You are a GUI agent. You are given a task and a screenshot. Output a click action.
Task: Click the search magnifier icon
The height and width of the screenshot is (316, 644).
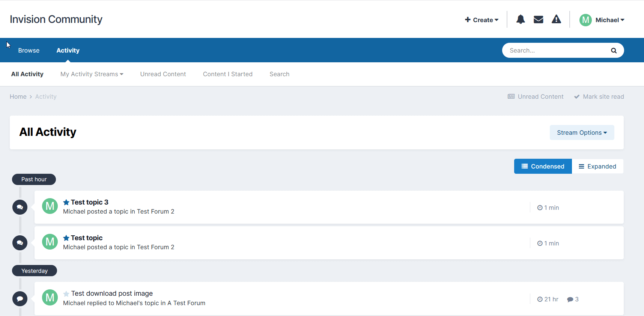click(614, 50)
